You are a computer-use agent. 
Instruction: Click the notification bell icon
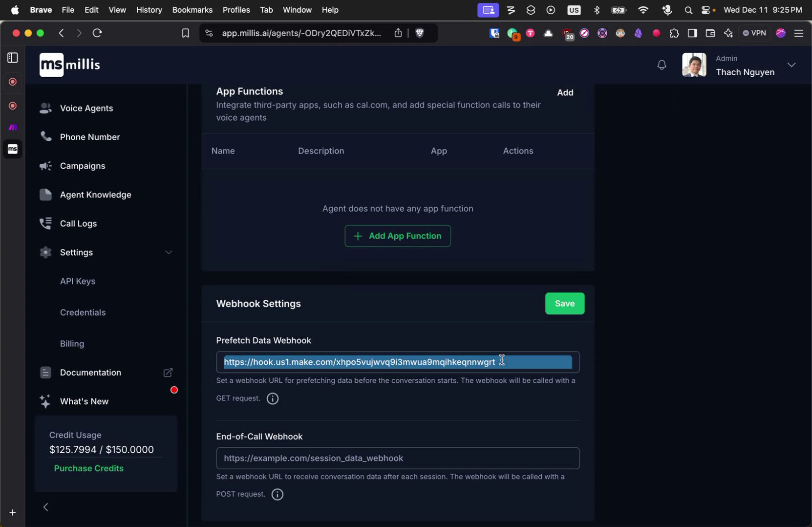click(662, 65)
